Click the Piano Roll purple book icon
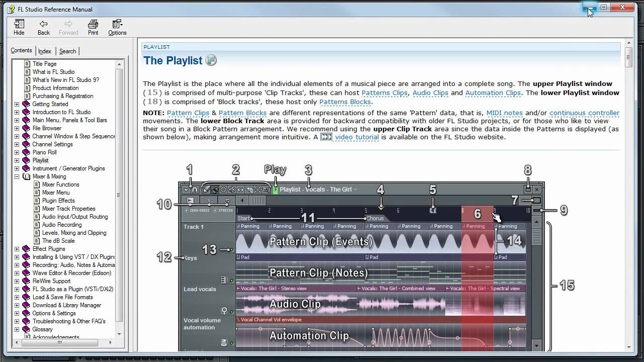Viewport: 644px width, 362px height. point(26,152)
